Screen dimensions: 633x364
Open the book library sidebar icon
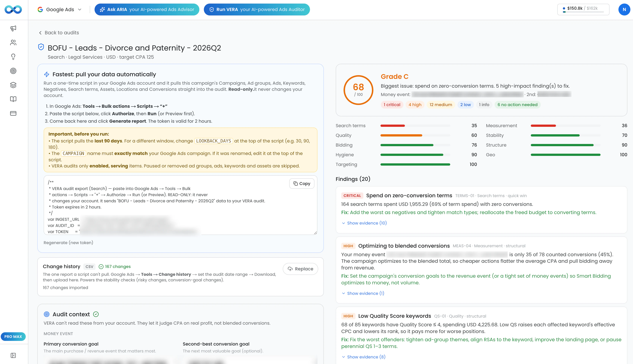[x=13, y=99]
